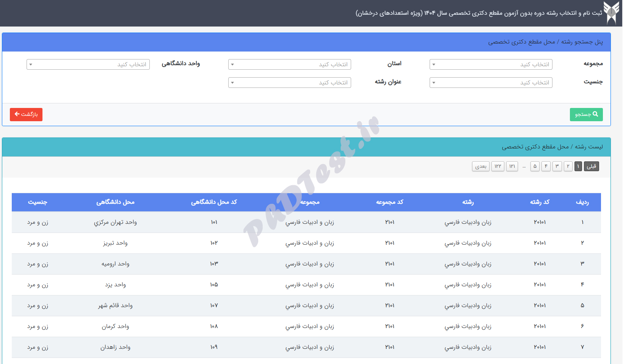Viewport: 623px width, 364px height.
Task: Click the red بازگشت back button
Action: click(x=26, y=114)
